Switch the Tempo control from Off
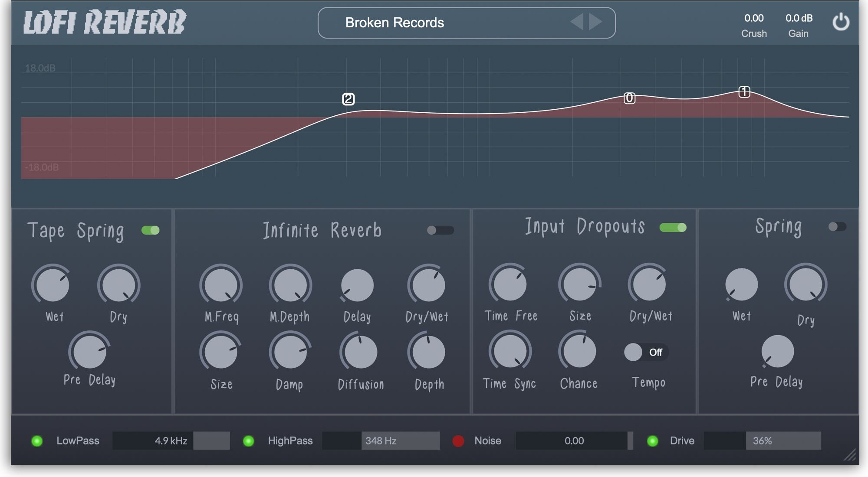Screen dimensions: 868x477 (x=646, y=352)
